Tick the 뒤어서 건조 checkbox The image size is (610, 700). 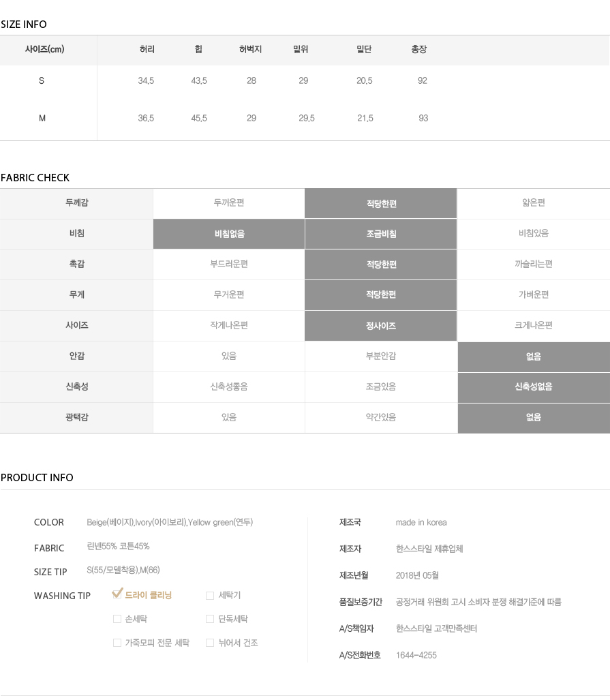(210, 643)
